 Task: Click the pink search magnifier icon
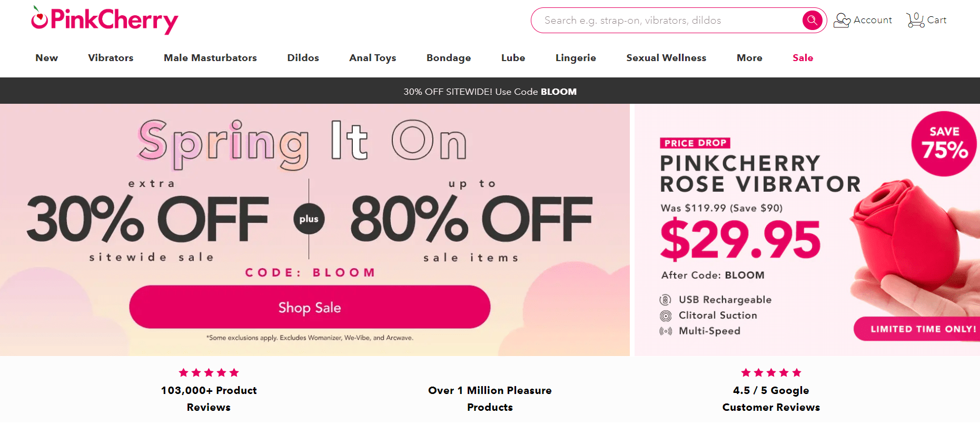click(812, 21)
